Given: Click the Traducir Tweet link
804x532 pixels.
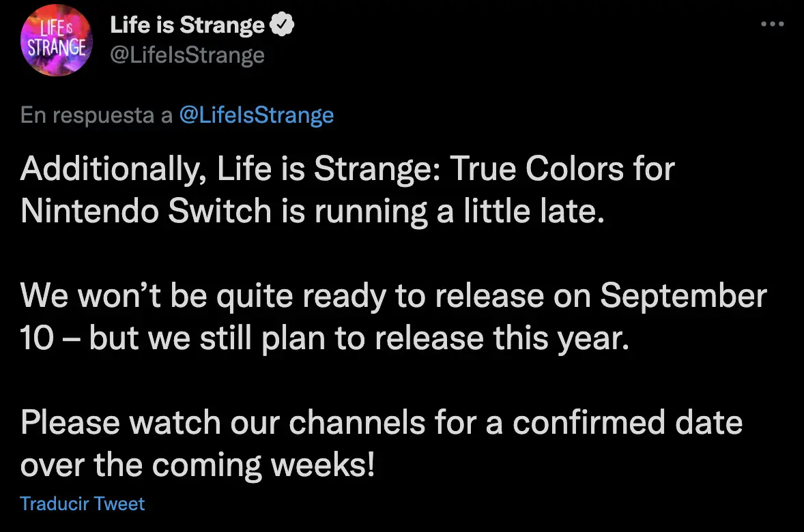Looking at the screenshot, I should [x=82, y=503].
